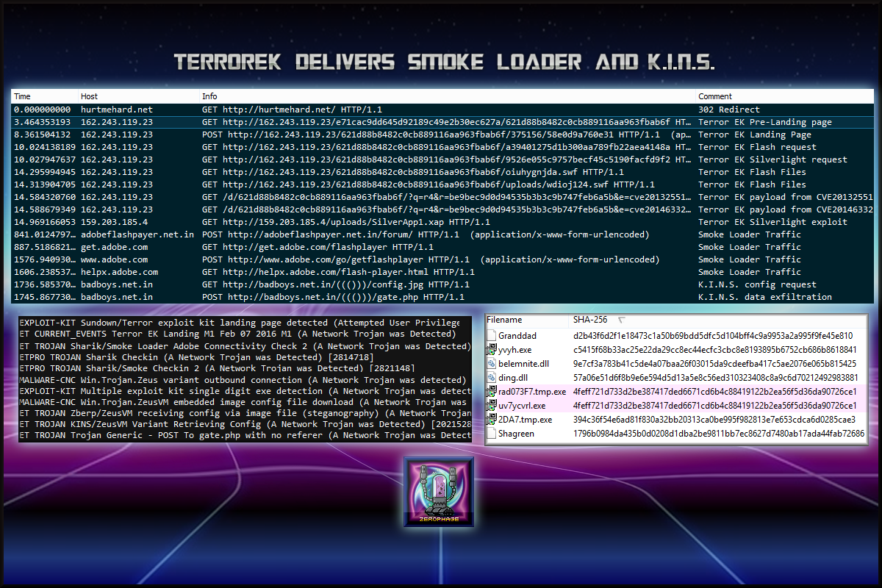Screen dimensions: 882x588
Task: Click the Comment column header
Action: [715, 96]
